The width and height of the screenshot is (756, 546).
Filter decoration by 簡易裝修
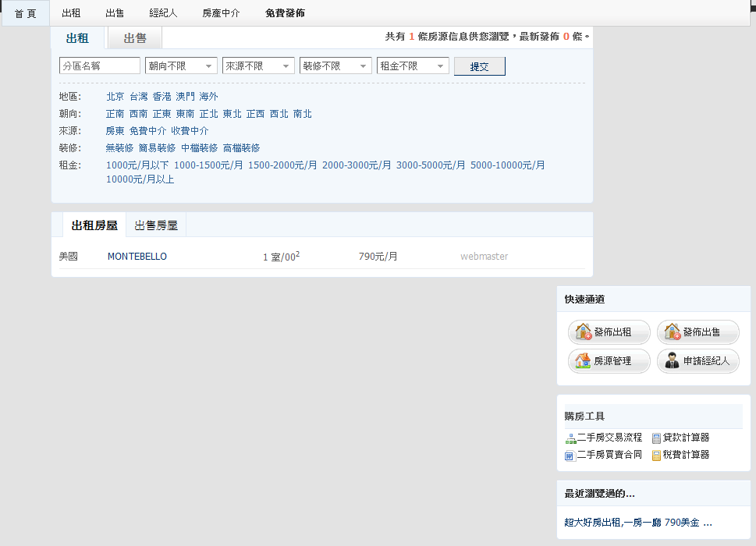[x=157, y=148]
